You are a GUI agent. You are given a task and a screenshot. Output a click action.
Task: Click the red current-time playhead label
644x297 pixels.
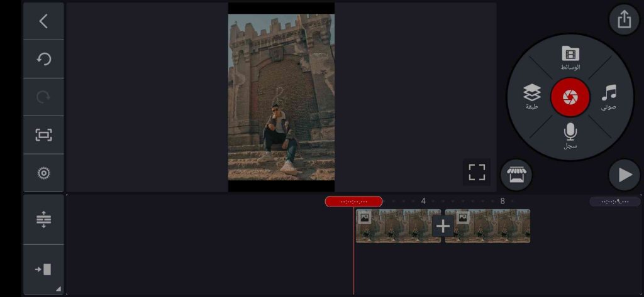353,202
